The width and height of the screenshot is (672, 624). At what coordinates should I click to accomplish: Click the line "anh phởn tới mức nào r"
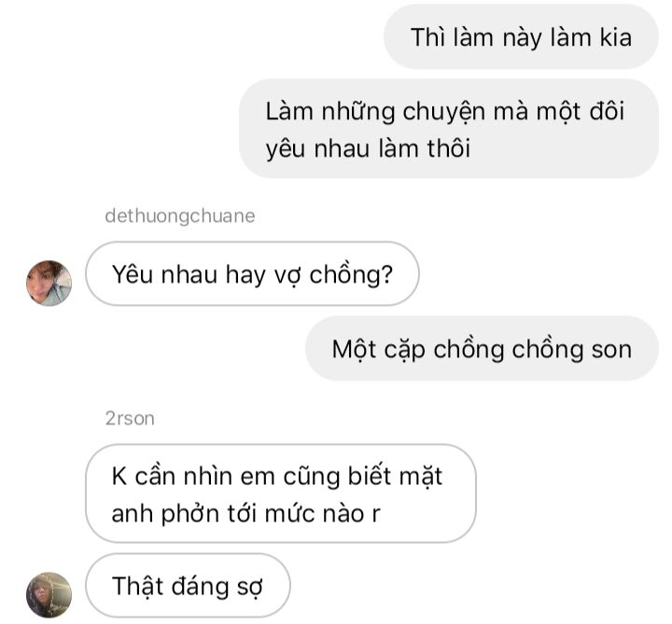246,514
